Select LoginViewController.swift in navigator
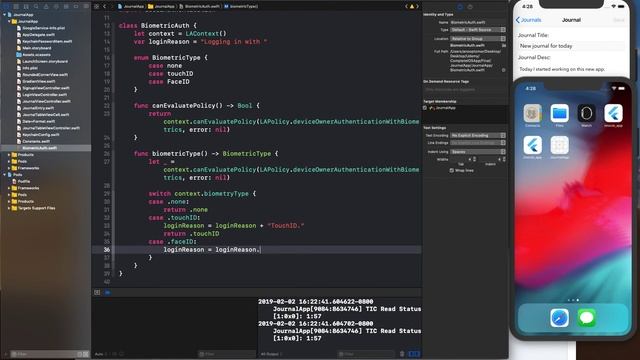Viewport: 640px width, 360px height. coord(44,95)
